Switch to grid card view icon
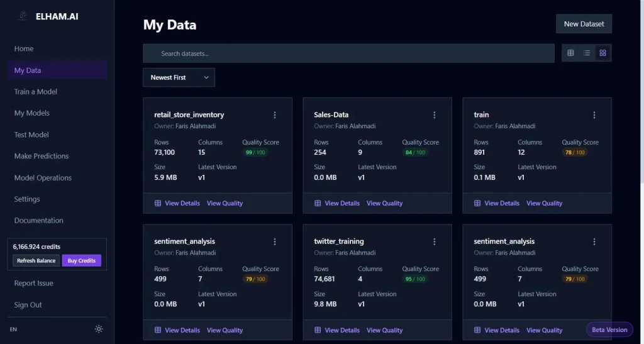This screenshot has height=344, width=644. coord(602,53)
